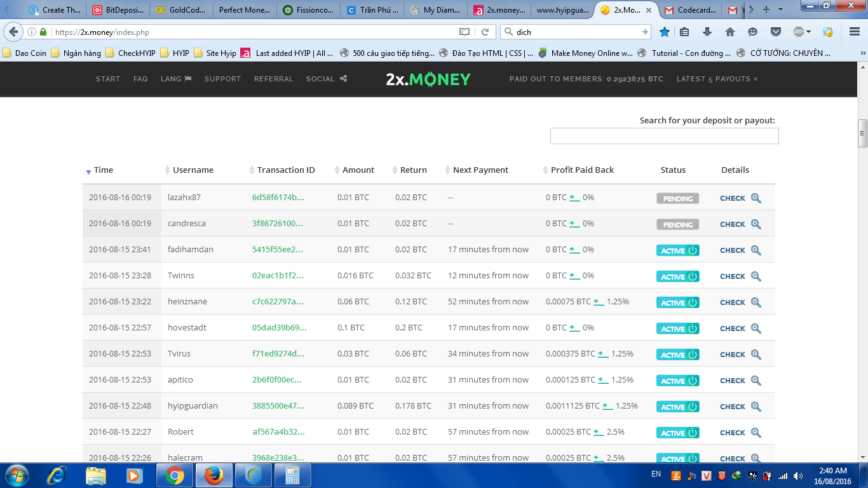Click PENDING status badge for candresca
Image resolution: width=868 pixels, height=488 pixels.
point(678,224)
